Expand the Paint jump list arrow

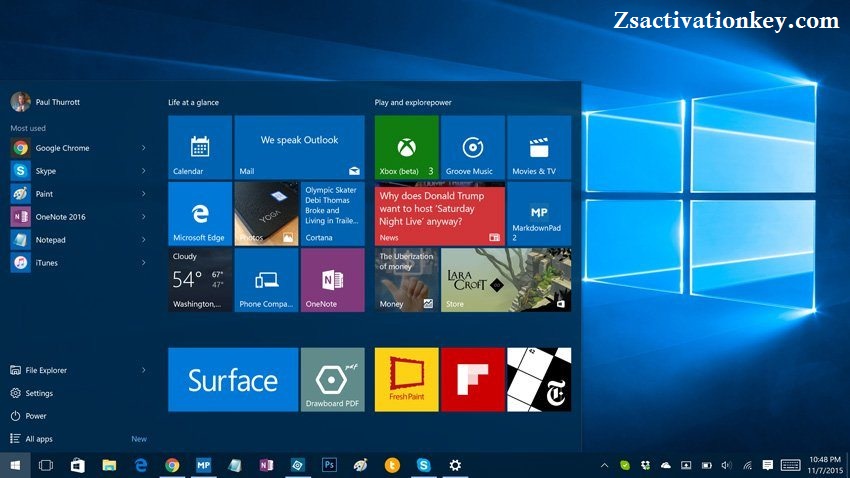click(x=144, y=193)
